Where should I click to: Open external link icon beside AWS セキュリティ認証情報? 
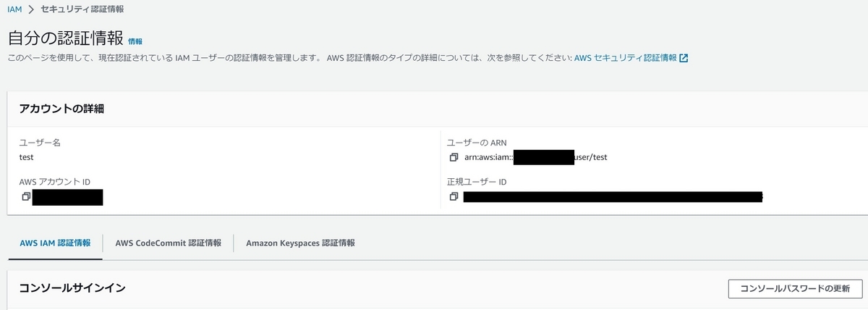[684, 58]
